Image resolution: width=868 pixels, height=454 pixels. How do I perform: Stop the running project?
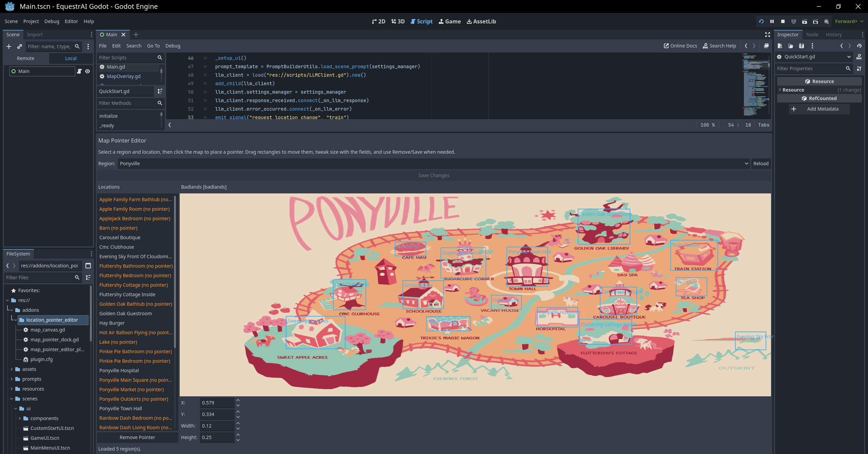click(783, 21)
